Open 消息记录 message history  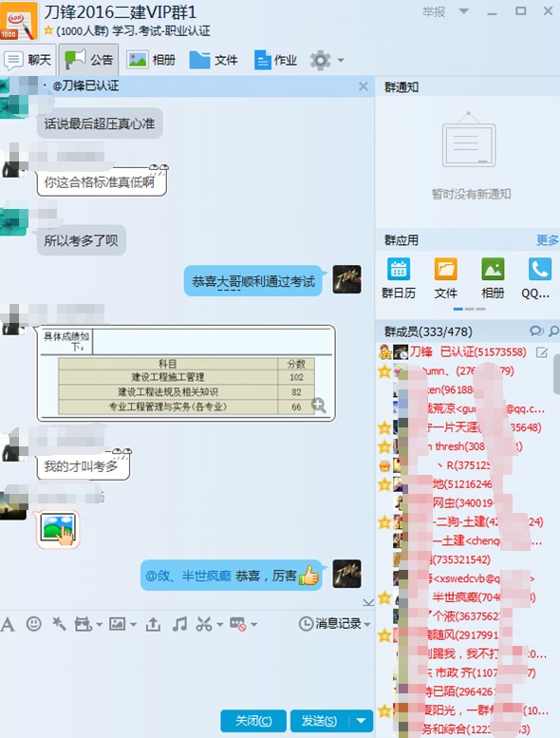[330, 624]
